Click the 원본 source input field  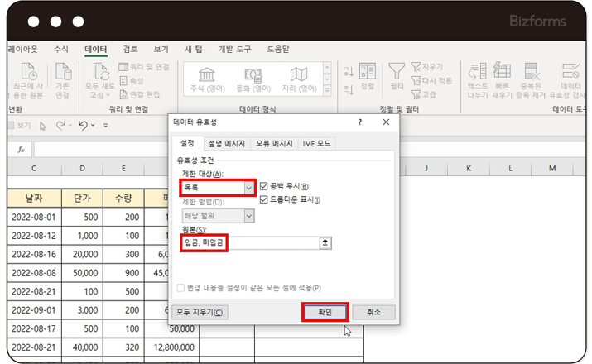[x=250, y=243]
